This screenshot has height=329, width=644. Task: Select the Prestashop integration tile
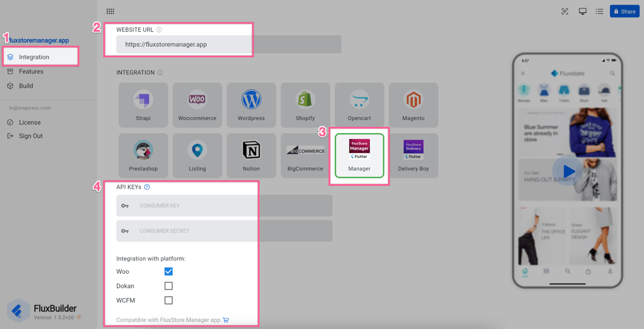(x=143, y=156)
